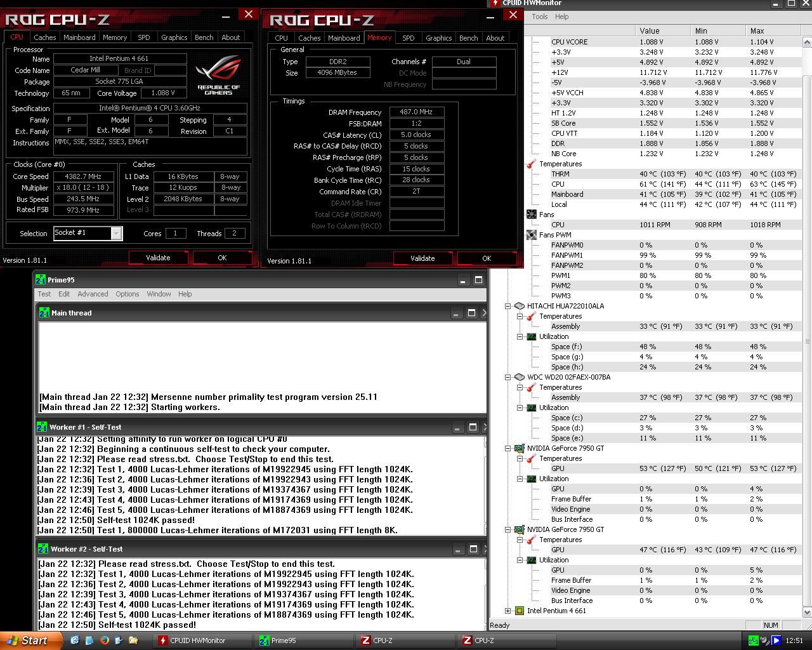Open Bench tab in first CPU-Z window
This screenshot has height=650, width=812.
(204, 37)
